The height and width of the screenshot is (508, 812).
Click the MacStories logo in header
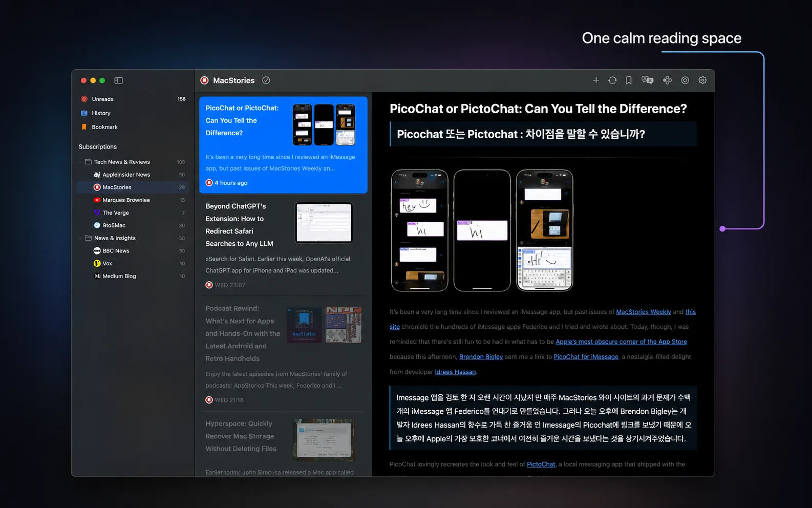pos(205,80)
